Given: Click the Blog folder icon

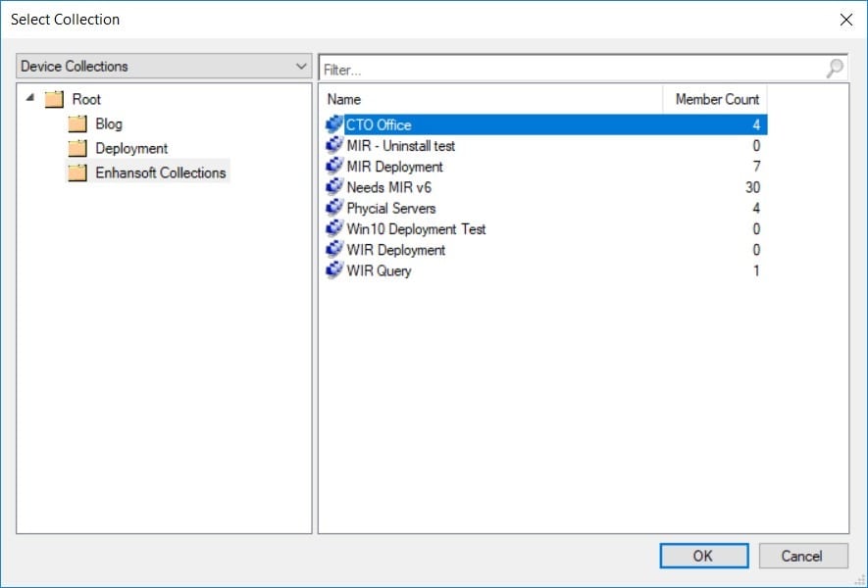Looking at the screenshot, I should pos(77,123).
